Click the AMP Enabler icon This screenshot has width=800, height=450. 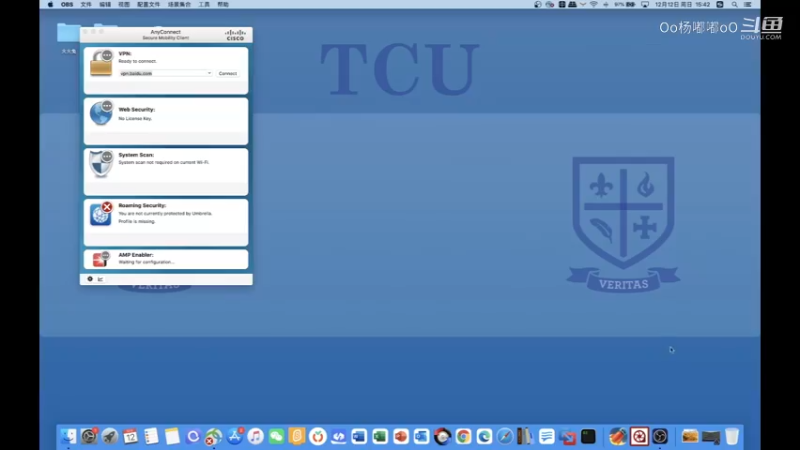(x=101, y=259)
